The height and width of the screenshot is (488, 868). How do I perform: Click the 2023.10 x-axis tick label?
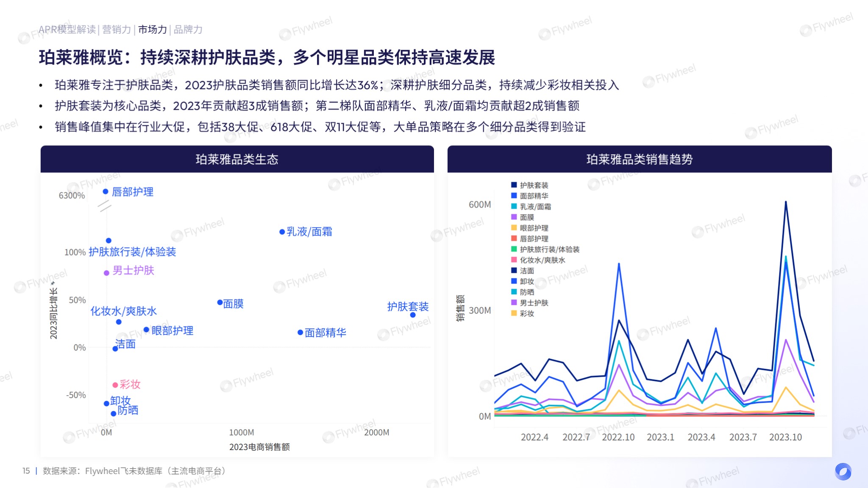(785, 437)
